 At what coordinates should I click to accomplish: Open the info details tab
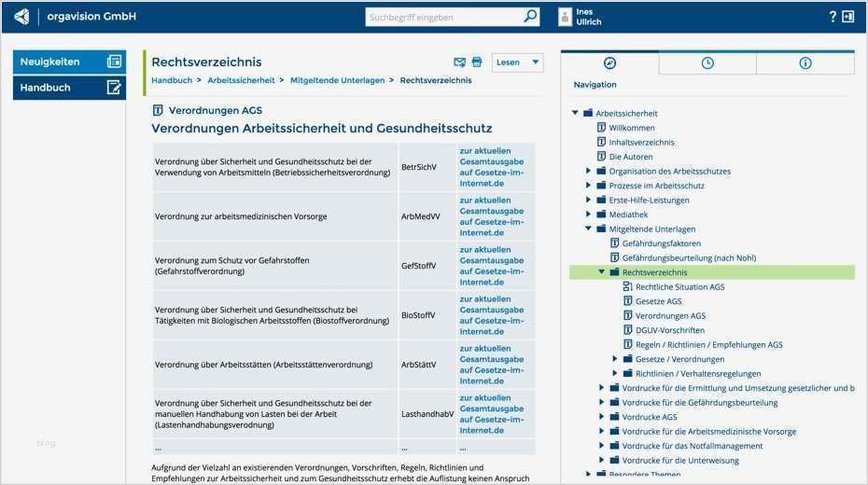click(805, 63)
